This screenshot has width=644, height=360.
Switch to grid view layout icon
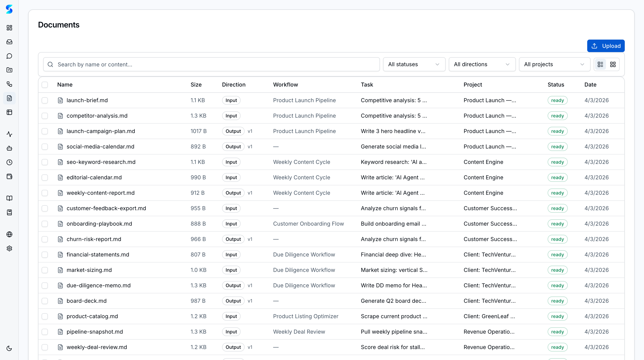613,64
